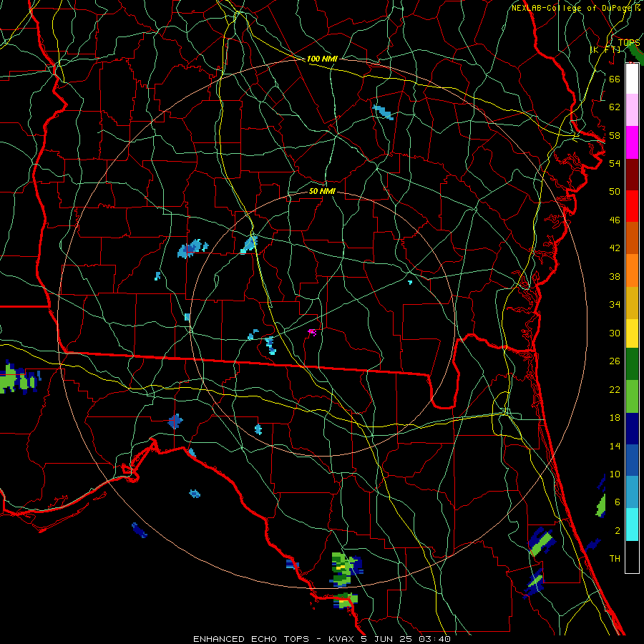Viewport: 644px width, 644px height.
Task: Click the "5 JUN 25" date text
Action: click(x=388, y=639)
